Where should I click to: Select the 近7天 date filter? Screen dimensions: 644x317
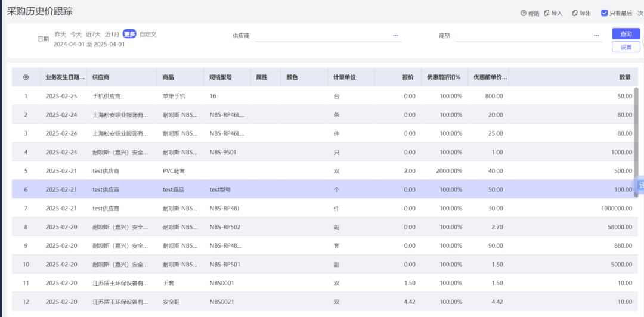pyautogui.click(x=93, y=35)
